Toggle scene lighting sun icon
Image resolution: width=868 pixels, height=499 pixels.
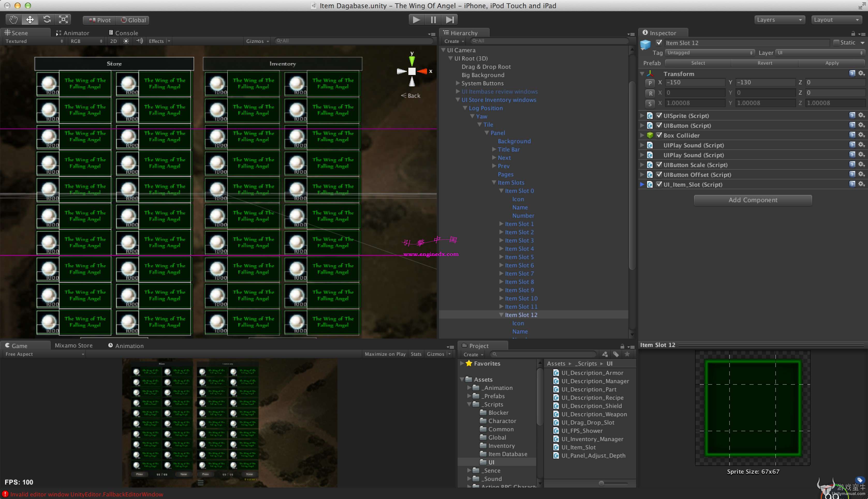pyautogui.click(x=126, y=41)
